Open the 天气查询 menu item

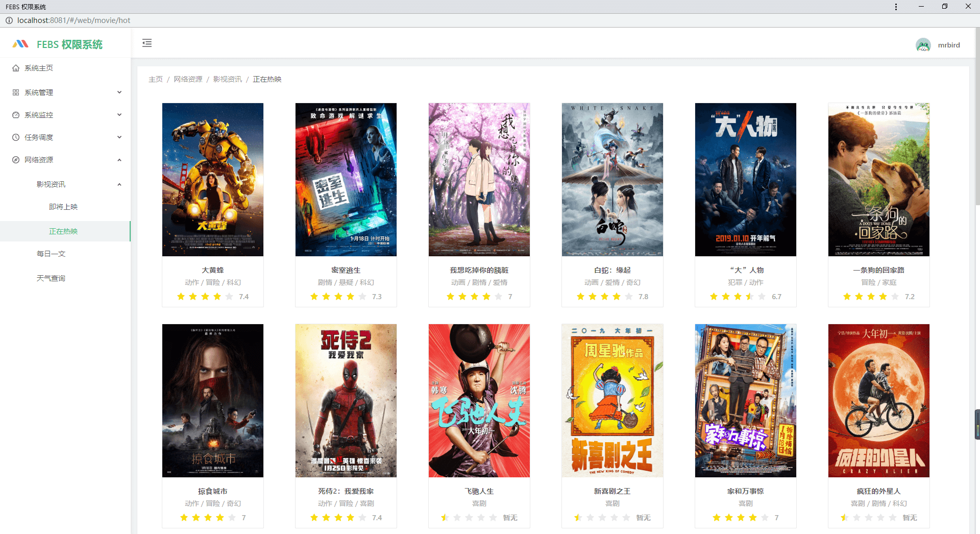[x=65, y=278]
